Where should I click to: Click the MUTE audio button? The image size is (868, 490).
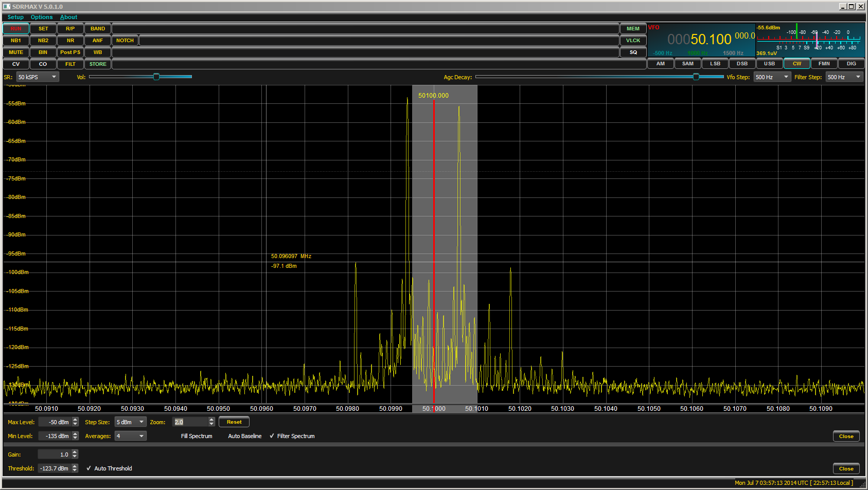16,52
